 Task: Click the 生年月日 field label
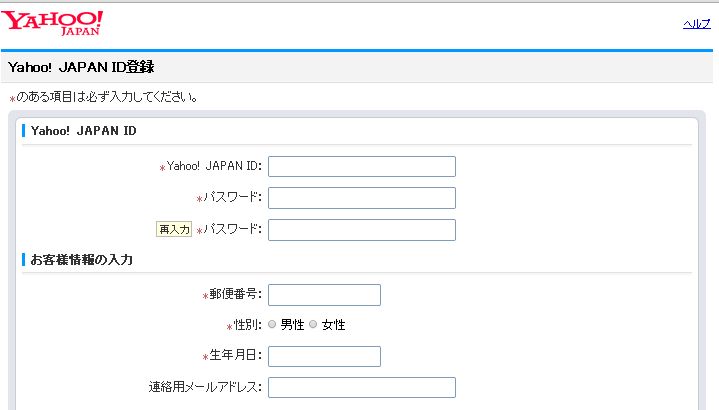pyautogui.click(x=235, y=357)
